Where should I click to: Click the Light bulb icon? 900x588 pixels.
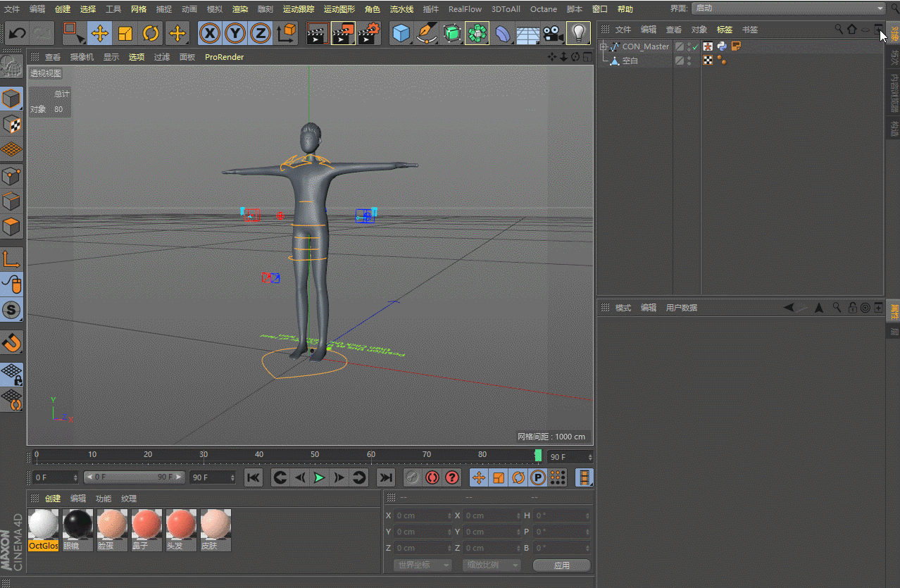coord(578,33)
